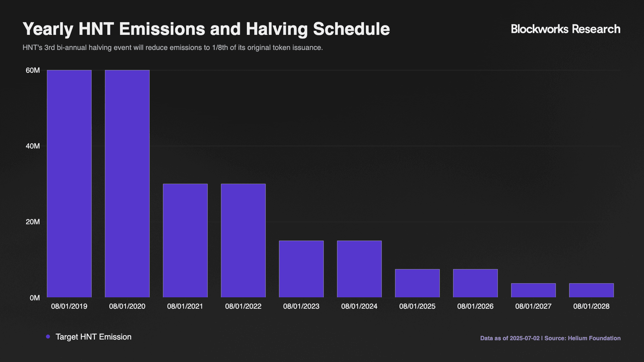
Task: Select the 08/01/2021 emission bar
Action: (x=185, y=240)
